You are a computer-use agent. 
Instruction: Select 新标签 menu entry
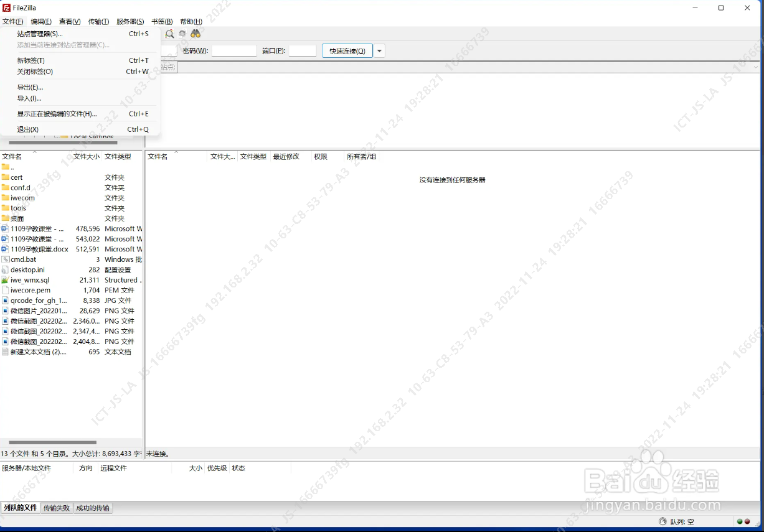31,60
